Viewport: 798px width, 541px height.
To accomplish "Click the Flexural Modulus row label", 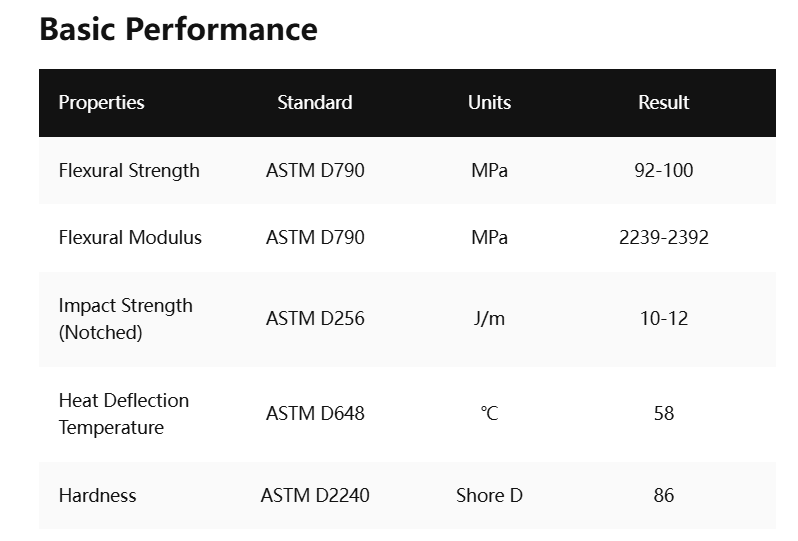I will pos(130,238).
